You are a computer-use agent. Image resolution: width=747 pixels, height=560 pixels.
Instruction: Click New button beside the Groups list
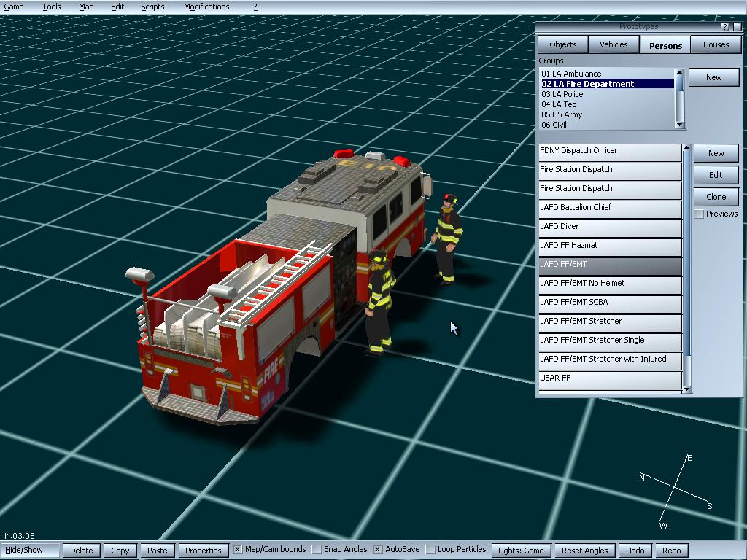713,77
